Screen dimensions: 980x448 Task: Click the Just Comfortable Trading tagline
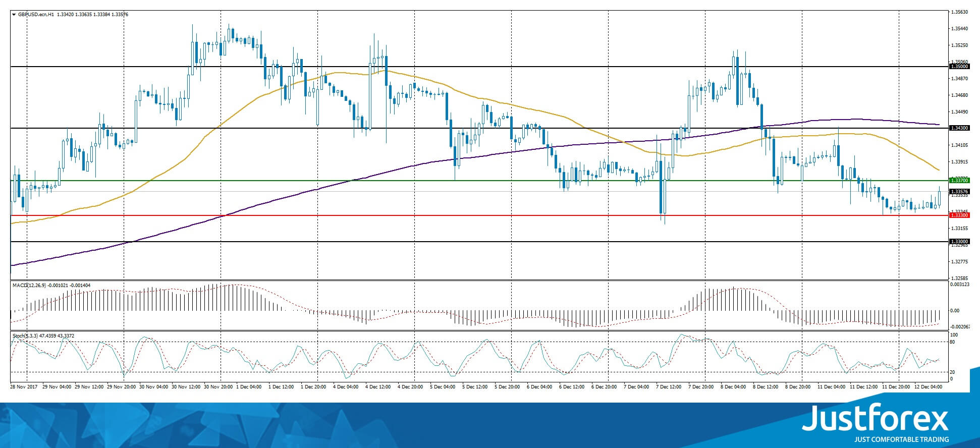click(901, 439)
